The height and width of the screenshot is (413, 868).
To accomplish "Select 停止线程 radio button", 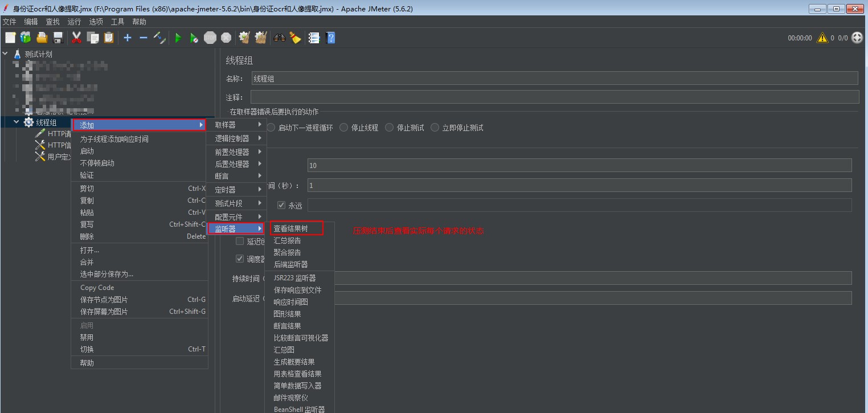I will tap(343, 128).
